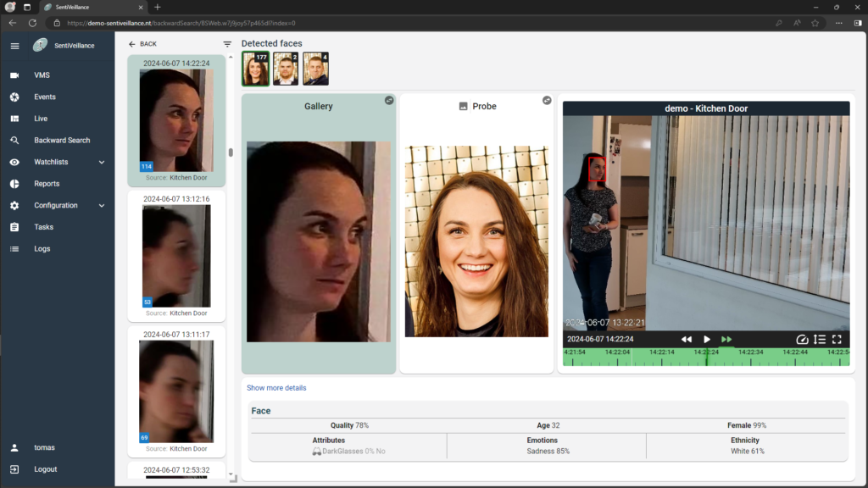Click the Logs list icon
Screen dimensions: 868x488
14,249
